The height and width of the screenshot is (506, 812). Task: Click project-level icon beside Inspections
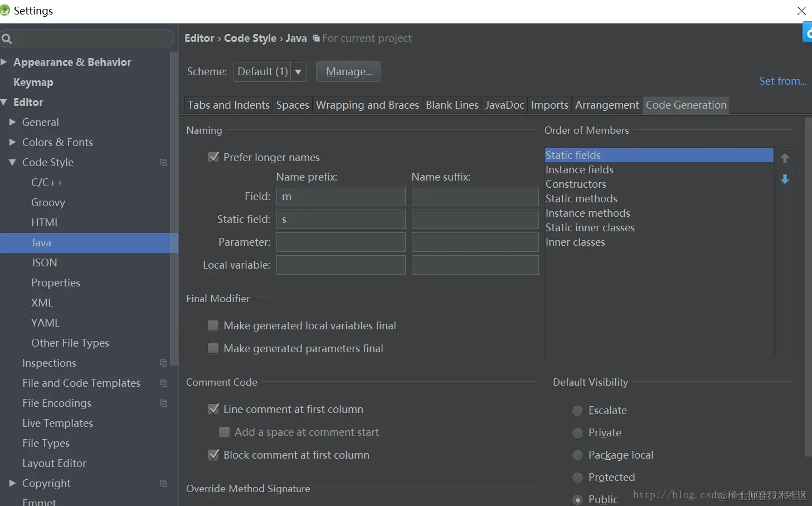click(163, 363)
